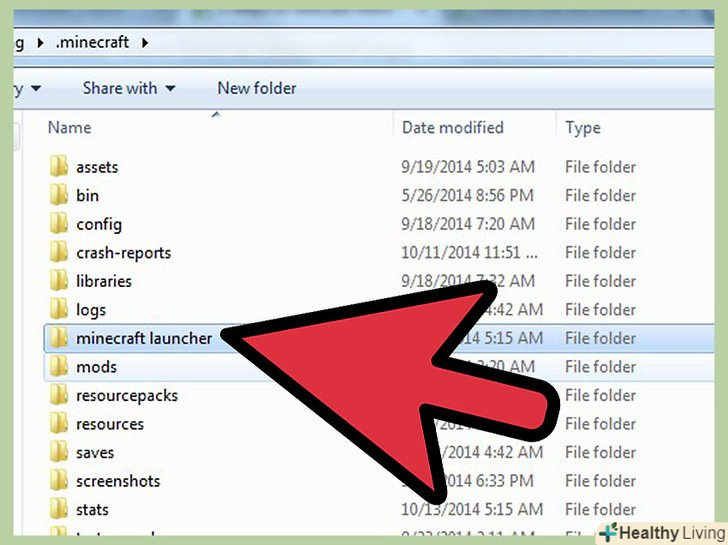Image resolution: width=728 pixels, height=545 pixels.
Task: Expand the breadcrumb arrow before .minecraft
Action: 40,43
